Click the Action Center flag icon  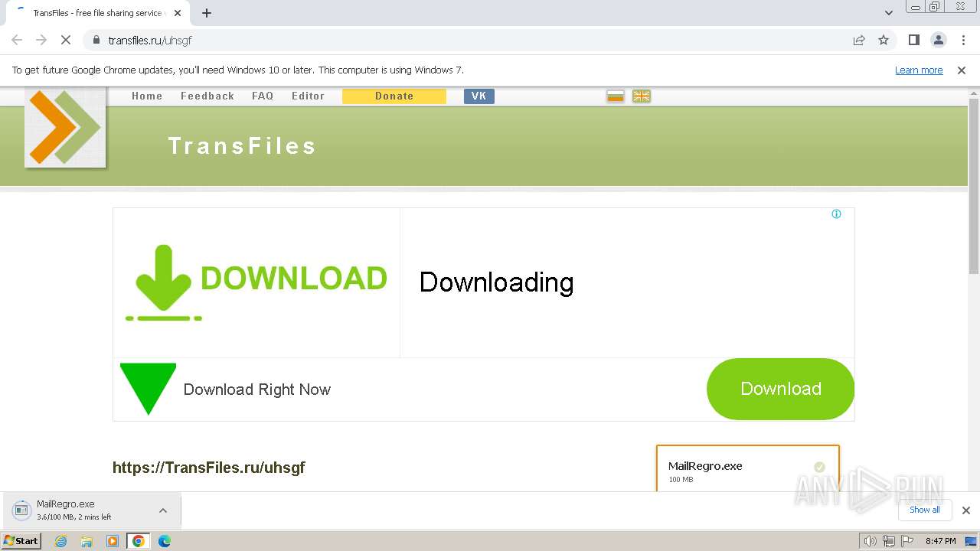[907, 541]
